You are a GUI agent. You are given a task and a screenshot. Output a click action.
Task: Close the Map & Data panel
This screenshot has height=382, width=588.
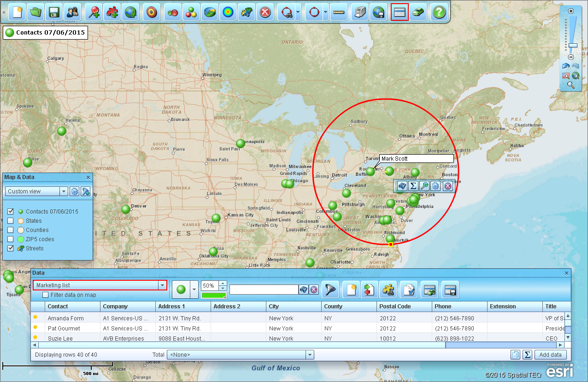[x=88, y=177]
